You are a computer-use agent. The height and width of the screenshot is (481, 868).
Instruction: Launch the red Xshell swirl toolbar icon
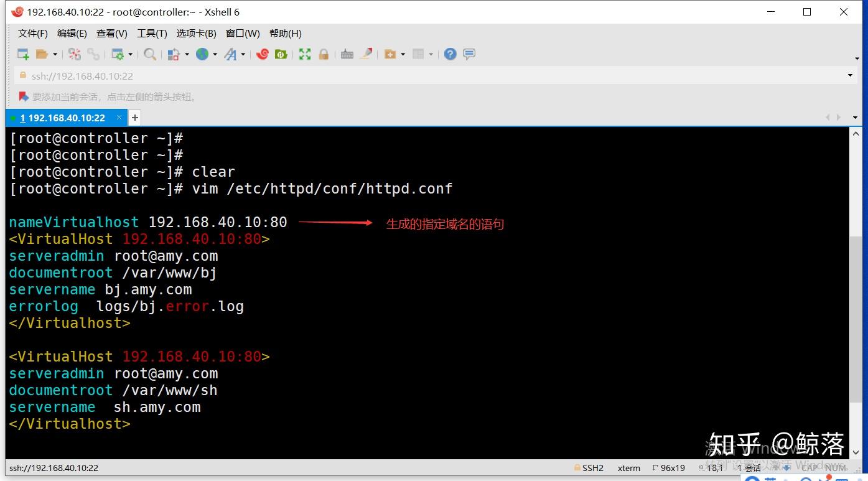263,54
